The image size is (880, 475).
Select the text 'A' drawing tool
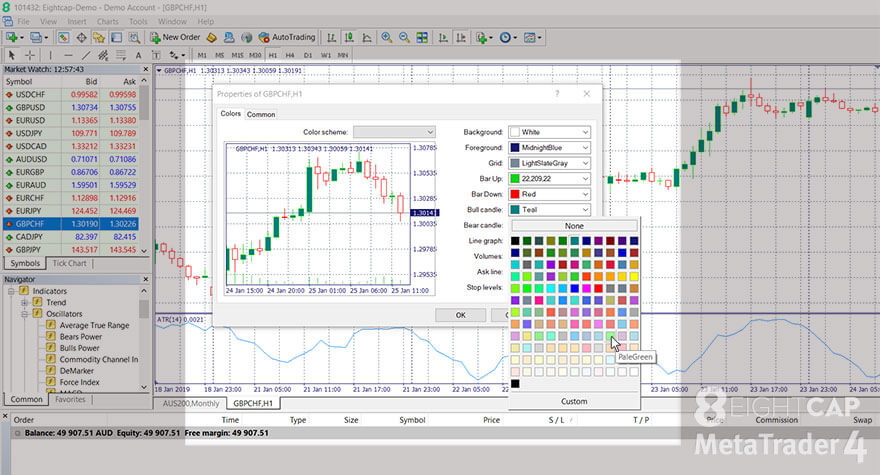(138, 55)
